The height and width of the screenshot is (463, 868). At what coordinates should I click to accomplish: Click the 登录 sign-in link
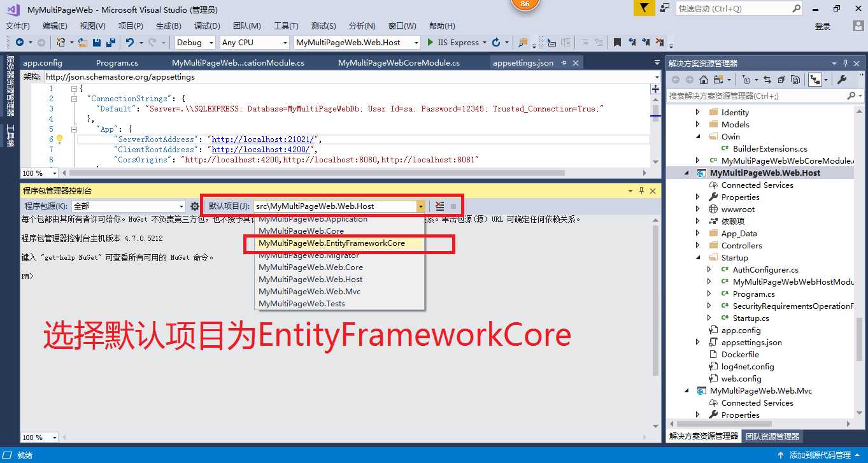click(x=823, y=26)
